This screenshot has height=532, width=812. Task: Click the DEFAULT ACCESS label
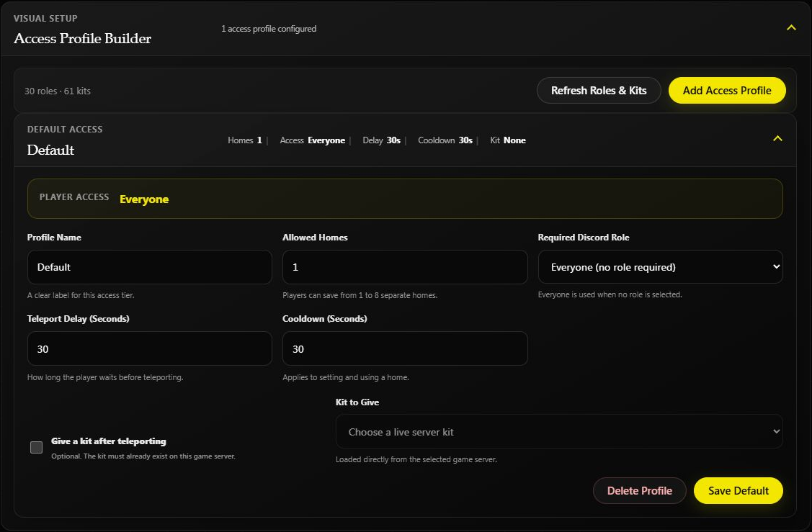click(65, 130)
